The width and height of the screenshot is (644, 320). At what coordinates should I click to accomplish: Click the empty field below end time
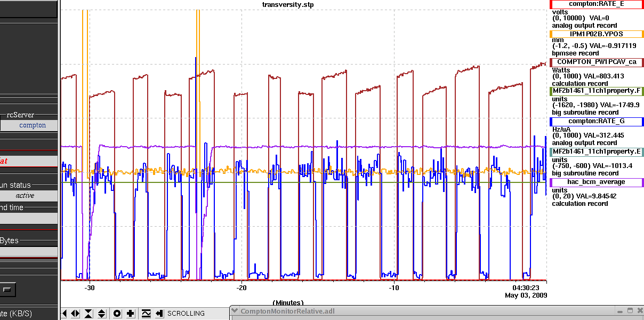coord(29,218)
